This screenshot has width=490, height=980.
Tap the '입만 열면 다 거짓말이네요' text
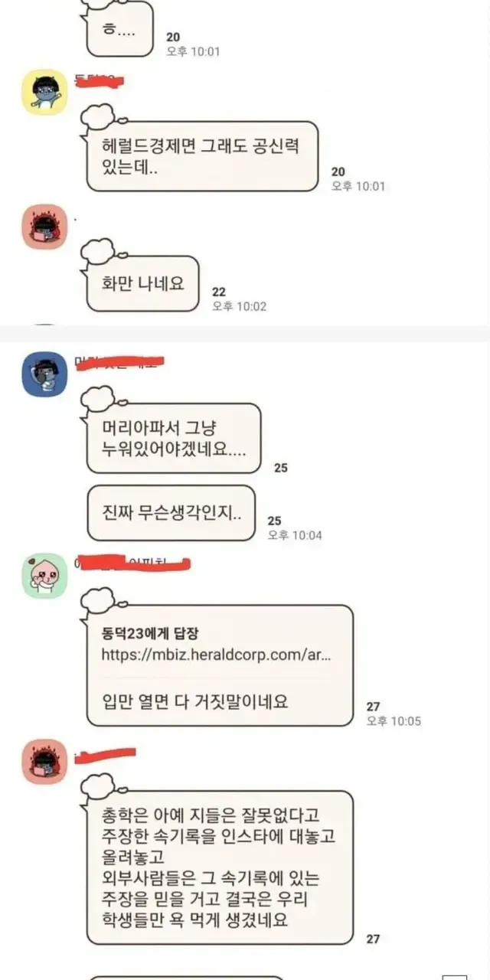pos(194,701)
